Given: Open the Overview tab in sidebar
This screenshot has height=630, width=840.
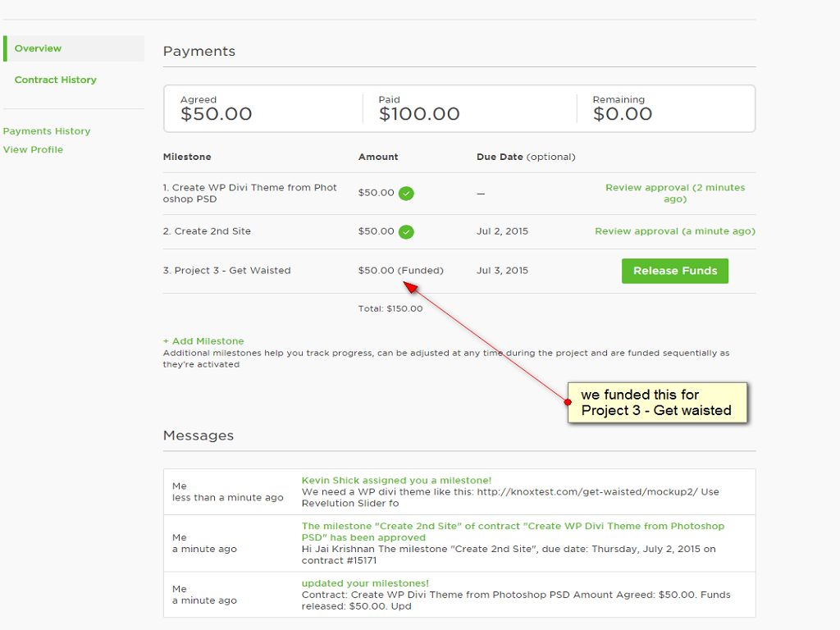Looking at the screenshot, I should [x=38, y=48].
